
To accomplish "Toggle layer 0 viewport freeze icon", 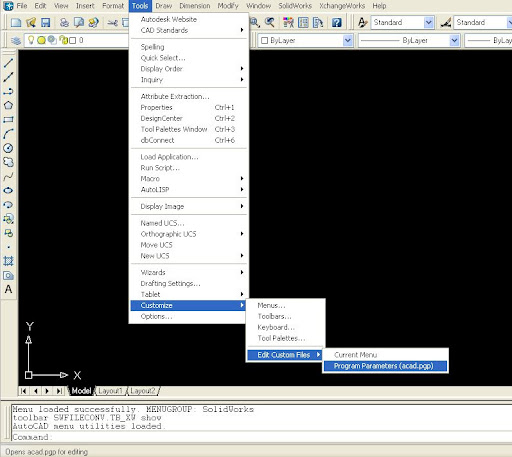I will [x=52, y=40].
